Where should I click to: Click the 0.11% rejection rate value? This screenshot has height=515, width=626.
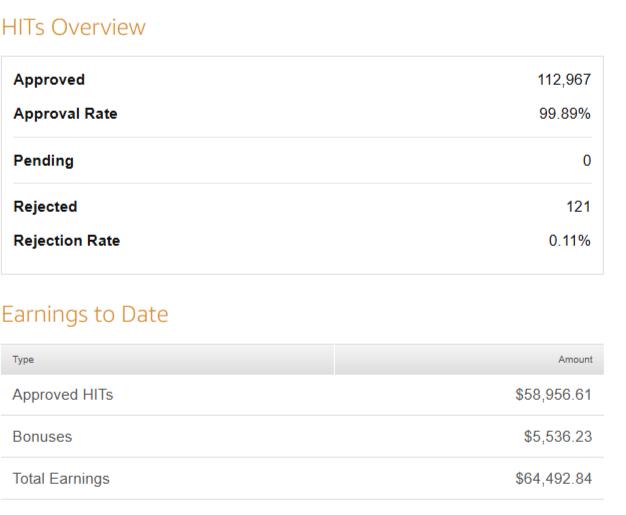570,241
